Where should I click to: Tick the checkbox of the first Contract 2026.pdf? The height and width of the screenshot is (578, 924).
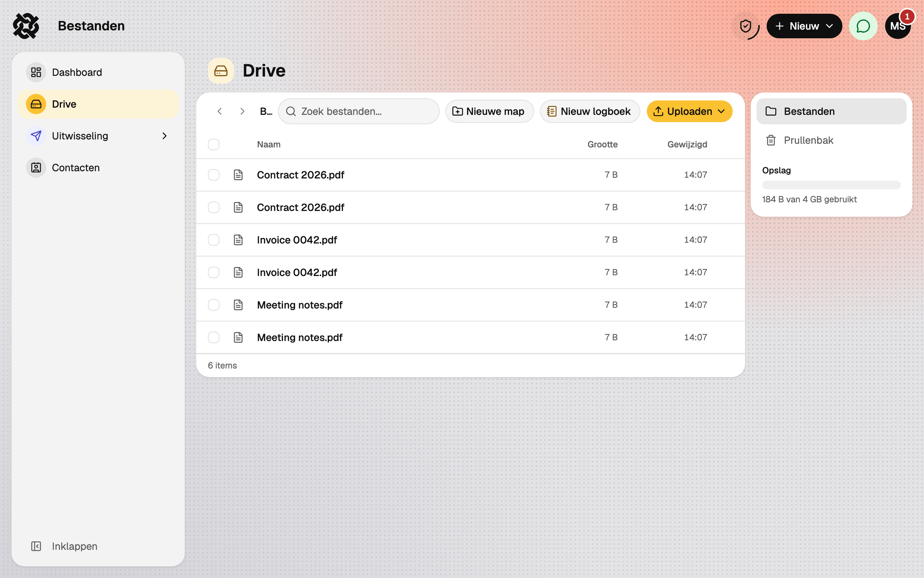213,175
